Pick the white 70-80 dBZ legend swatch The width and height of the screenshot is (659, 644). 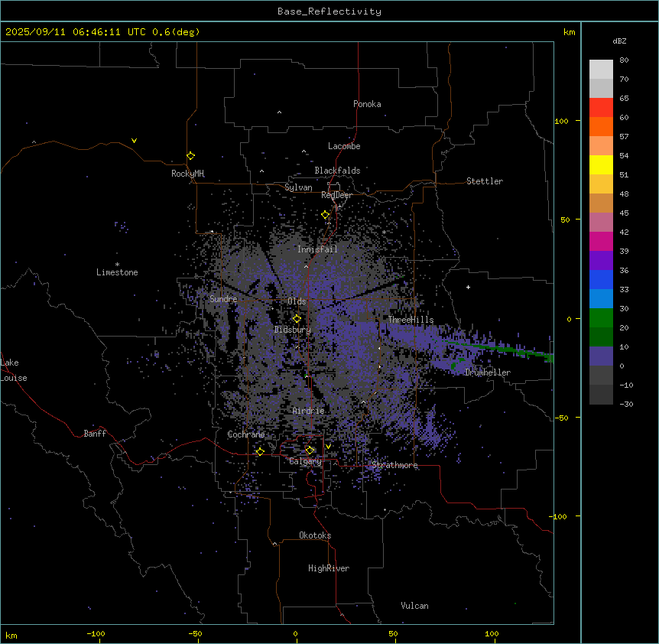(x=601, y=70)
